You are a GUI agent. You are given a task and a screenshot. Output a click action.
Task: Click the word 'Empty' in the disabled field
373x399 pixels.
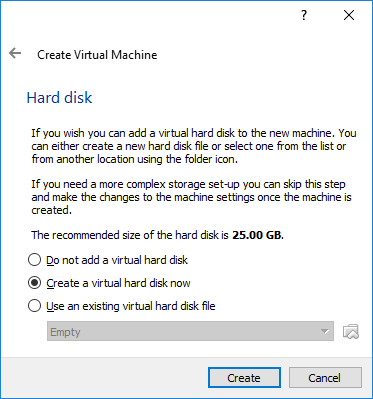[x=65, y=332]
